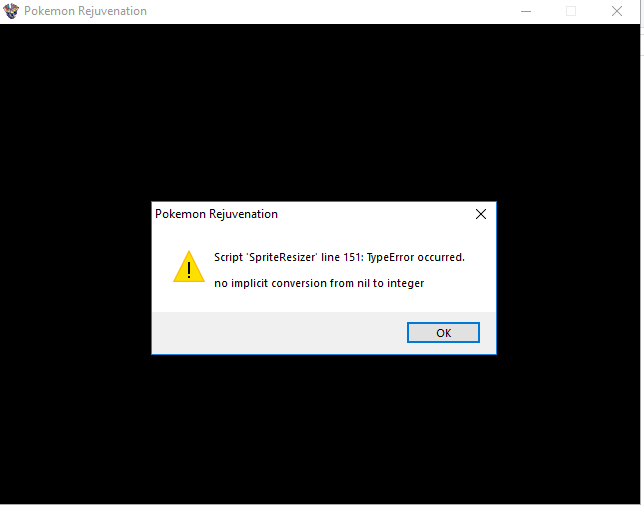Click black game area above the dialog

[320, 111]
